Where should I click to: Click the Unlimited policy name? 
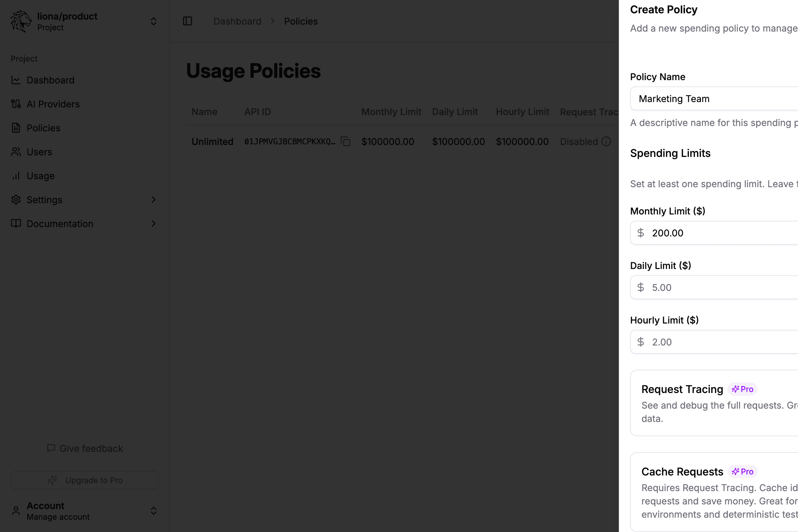(x=212, y=142)
